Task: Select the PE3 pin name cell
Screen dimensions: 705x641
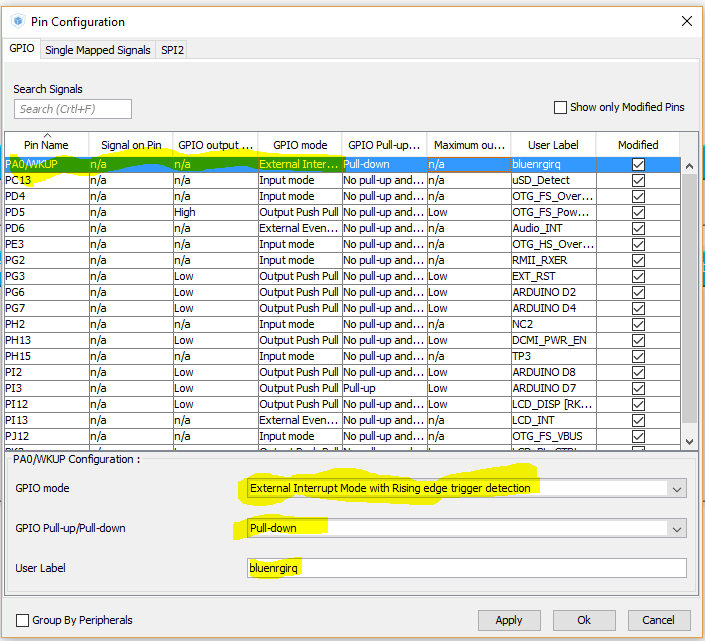Action: pos(47,245)
